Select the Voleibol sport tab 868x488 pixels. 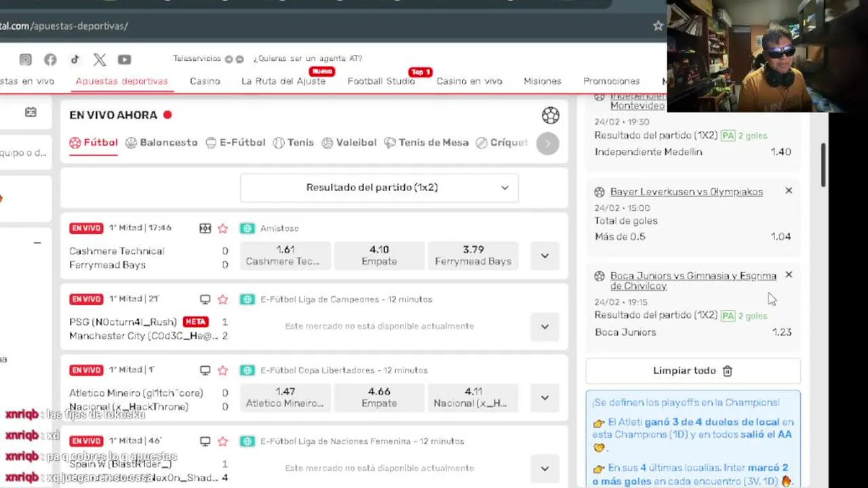(x=349, y=143)
